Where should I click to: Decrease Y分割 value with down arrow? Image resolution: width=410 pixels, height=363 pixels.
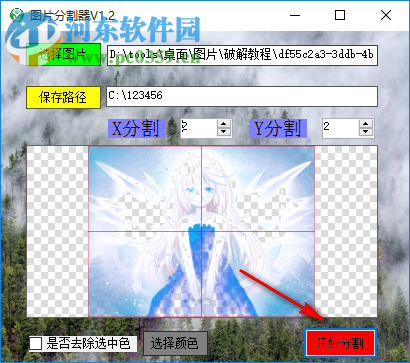[x=366, y=132]
